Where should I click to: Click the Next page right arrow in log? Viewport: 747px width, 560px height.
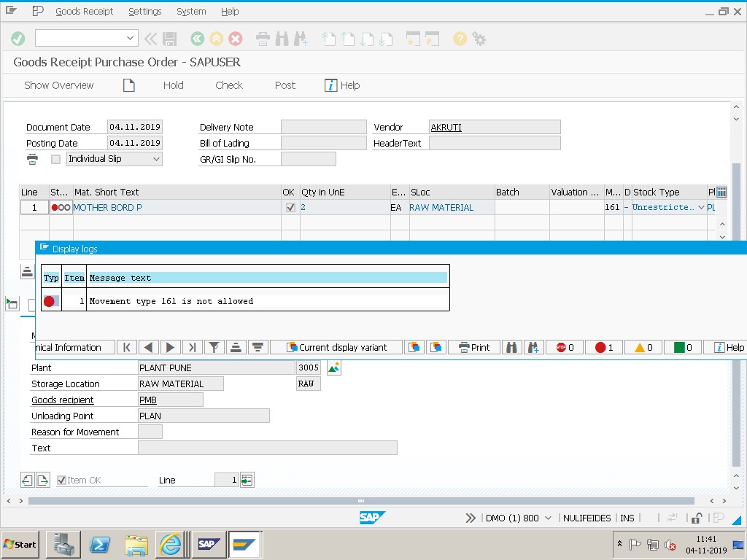[170, 347]
